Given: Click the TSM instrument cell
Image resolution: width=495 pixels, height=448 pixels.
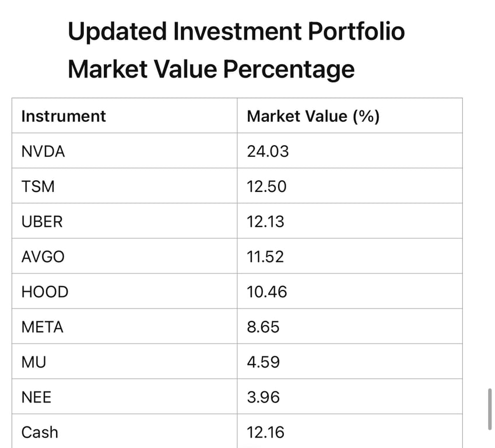Looking at the screenshot, I should (x=38, y=187).
